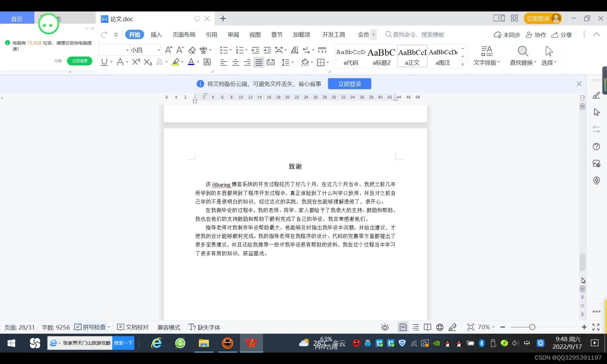Increase paragraph indent
The width and height of the screenshot is (607, 364).
point(267,50)
